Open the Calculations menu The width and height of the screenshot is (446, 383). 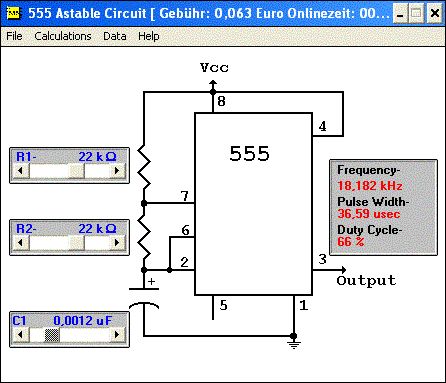pyautogui.click(x=63, y=36)
